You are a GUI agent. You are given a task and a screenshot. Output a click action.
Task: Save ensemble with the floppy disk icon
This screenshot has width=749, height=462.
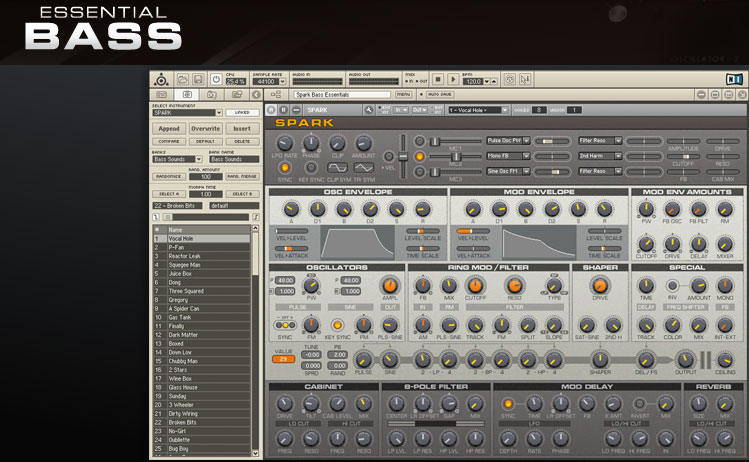point(198,79)
